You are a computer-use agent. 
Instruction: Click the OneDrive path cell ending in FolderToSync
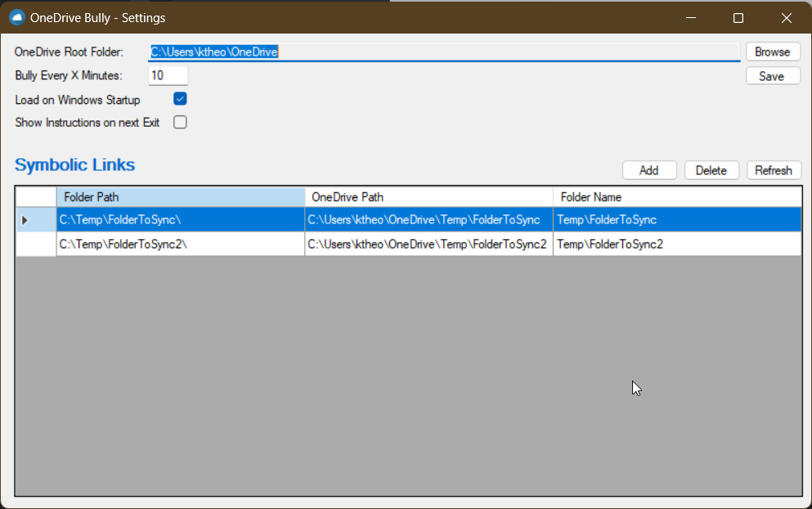(429, 220)
